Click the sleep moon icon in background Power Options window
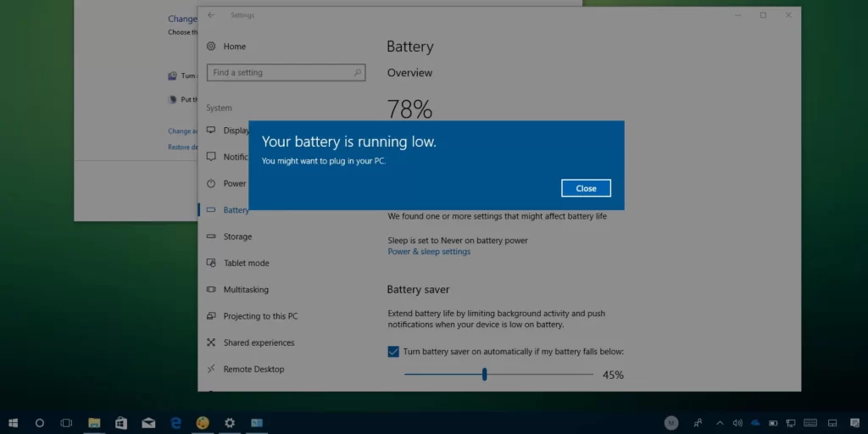This screenshot has width=868, height=434. point(173,100)
